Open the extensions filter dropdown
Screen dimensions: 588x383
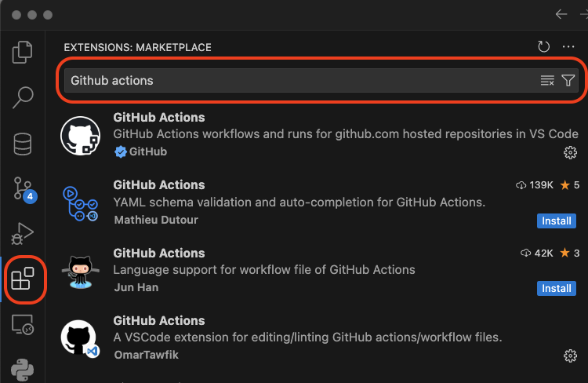click(x=568, y=81)
